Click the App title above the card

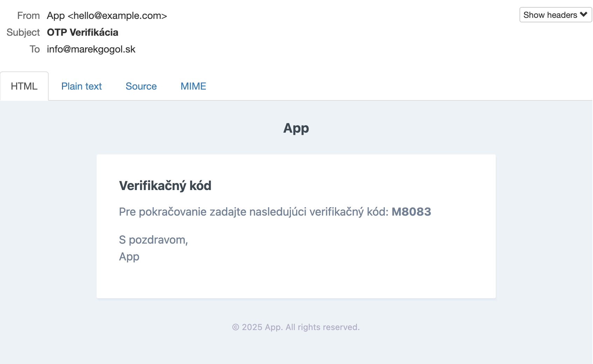point(296,128)
